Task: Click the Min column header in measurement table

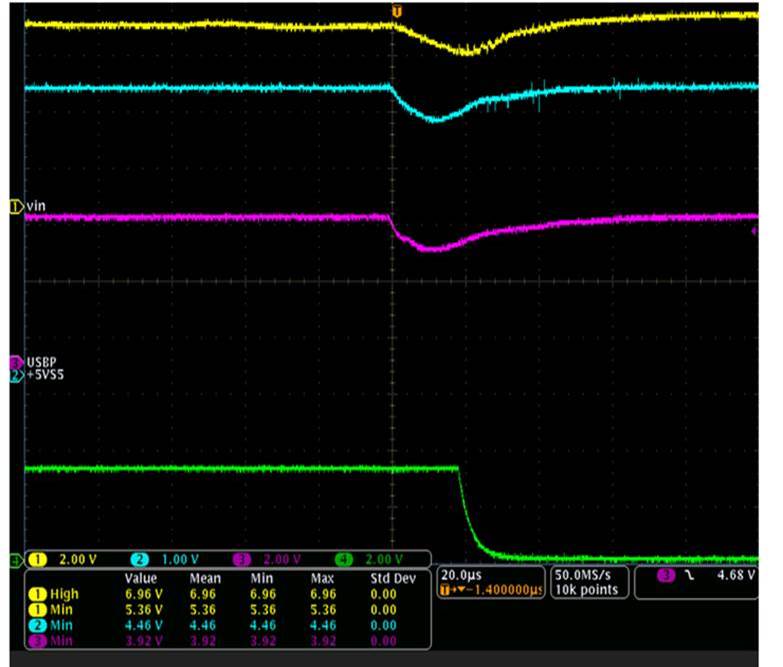Action: click(262, 579)
